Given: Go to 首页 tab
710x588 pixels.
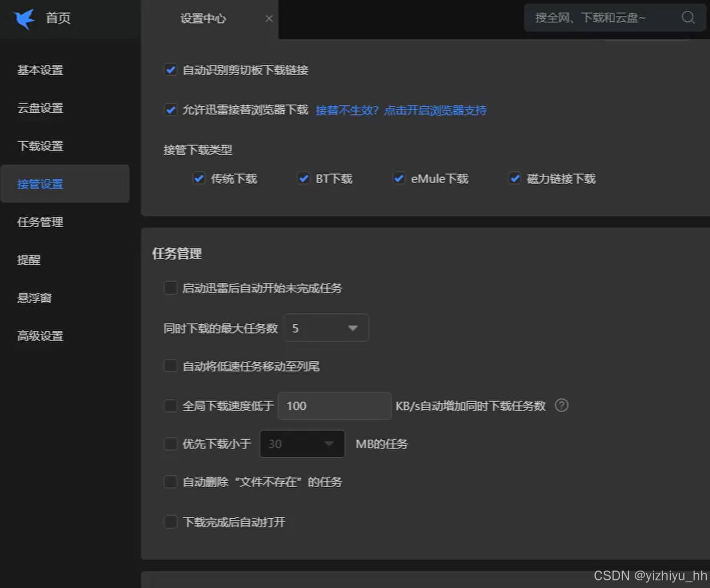Looking at the screenshot, I should click(58, 19).
